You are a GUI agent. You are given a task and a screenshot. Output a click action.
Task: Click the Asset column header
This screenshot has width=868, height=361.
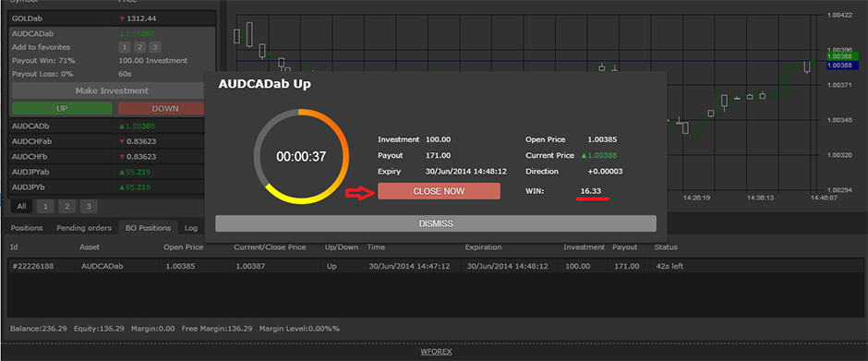(x=90, y=247)
